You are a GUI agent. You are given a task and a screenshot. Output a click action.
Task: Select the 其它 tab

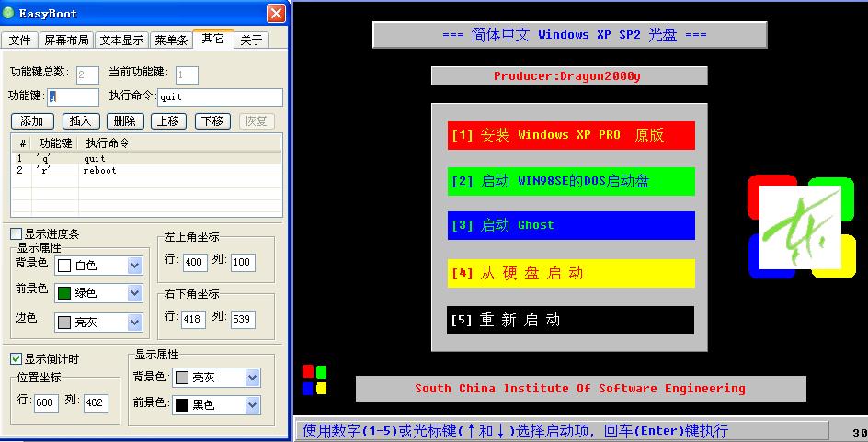(x=213, y=39)
